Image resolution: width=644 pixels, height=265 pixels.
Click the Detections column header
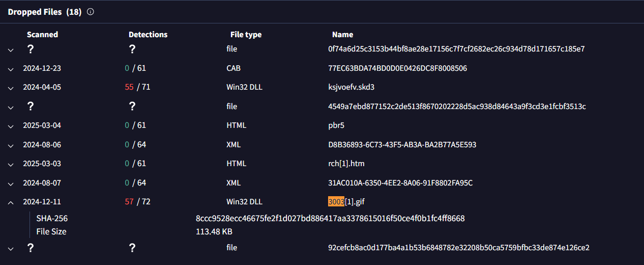(148, 35)
